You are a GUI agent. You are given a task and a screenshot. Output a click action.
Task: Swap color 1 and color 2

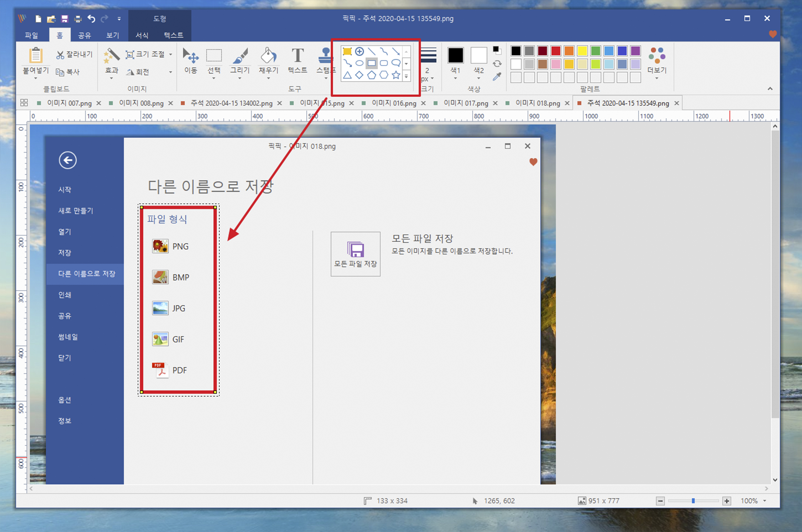point(497,63)
